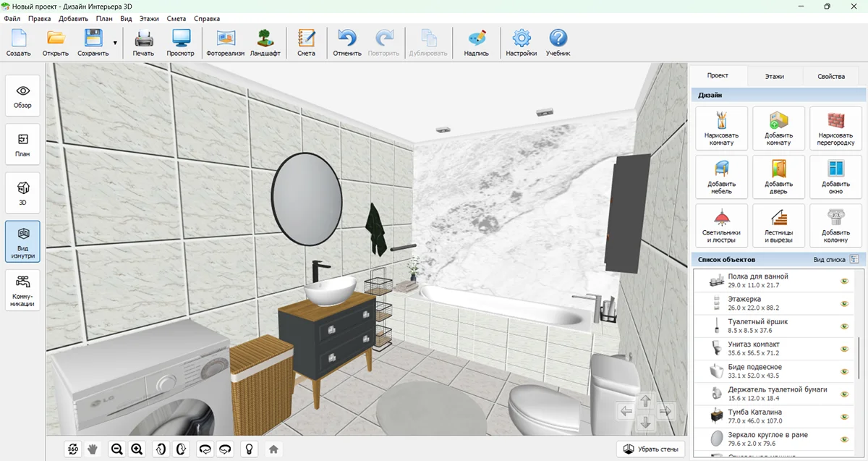Switch to План floor plan view
The width and height of the screenshot is (868, 461).
click(x=23, y=145)
